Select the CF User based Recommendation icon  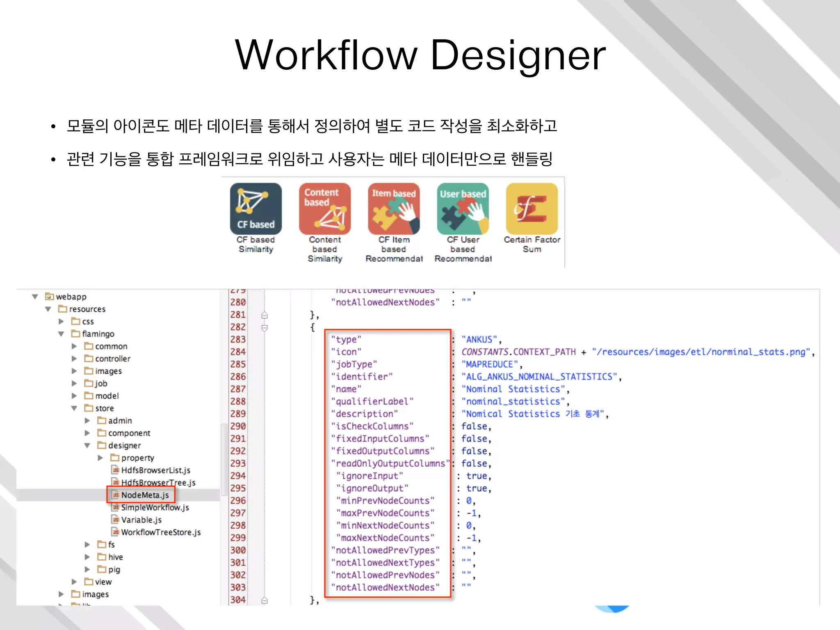tap(463, 209)
